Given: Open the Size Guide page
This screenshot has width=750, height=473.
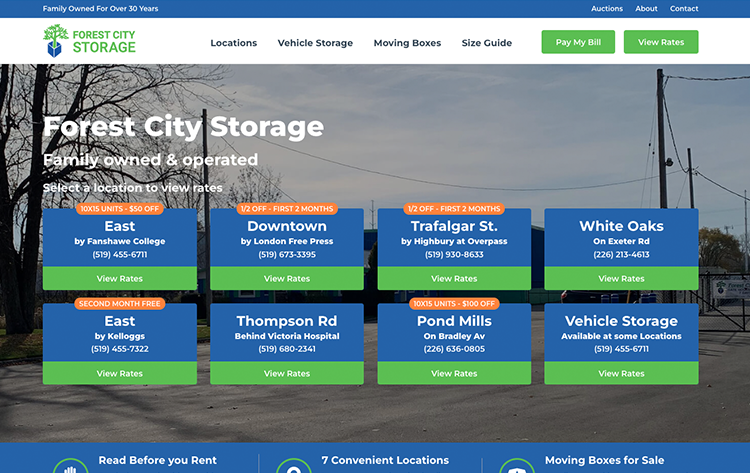Looking at the screenshot, I should click(486, 43).
